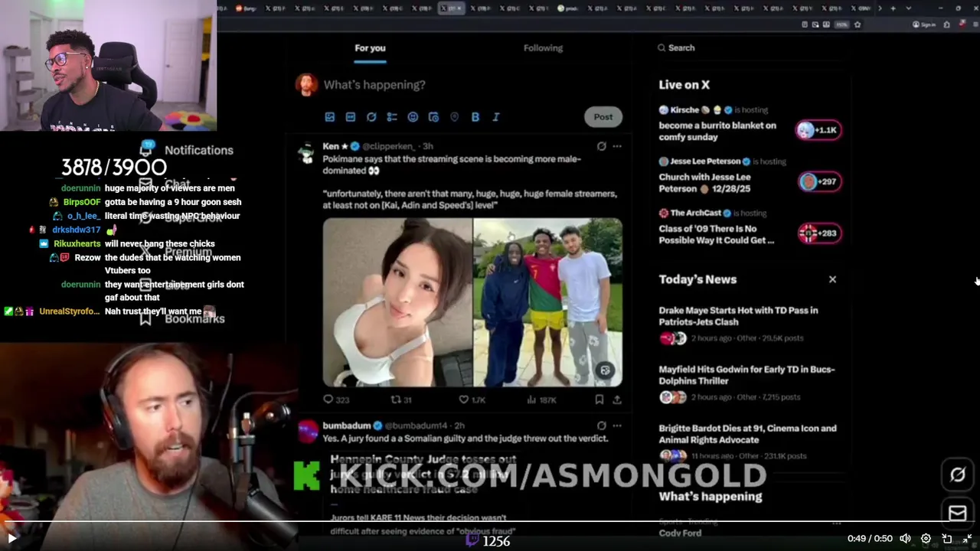Bookmark Ken's post
The image size is (980, 551).
tap(599, 399)
